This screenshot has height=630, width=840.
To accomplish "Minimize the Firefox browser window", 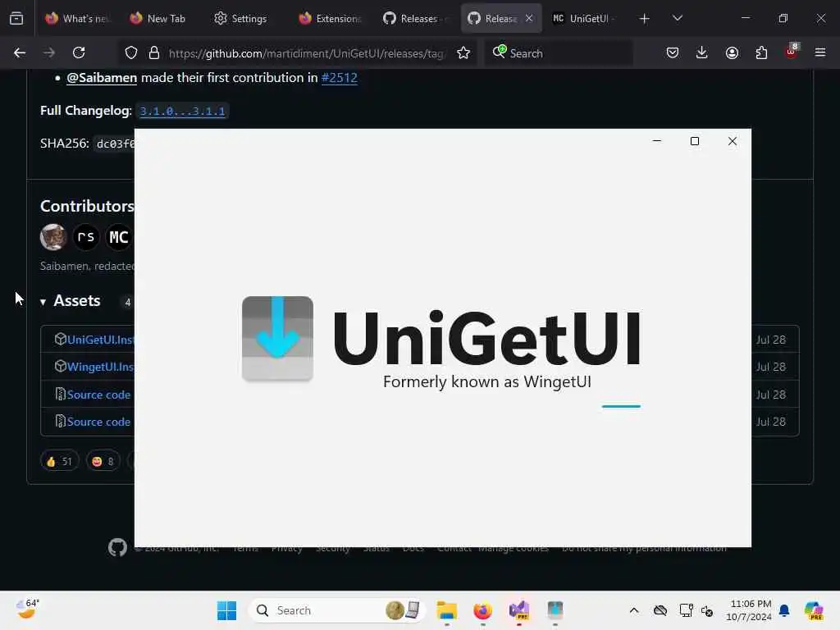I will pyautogui.click(x=745, y=18).
